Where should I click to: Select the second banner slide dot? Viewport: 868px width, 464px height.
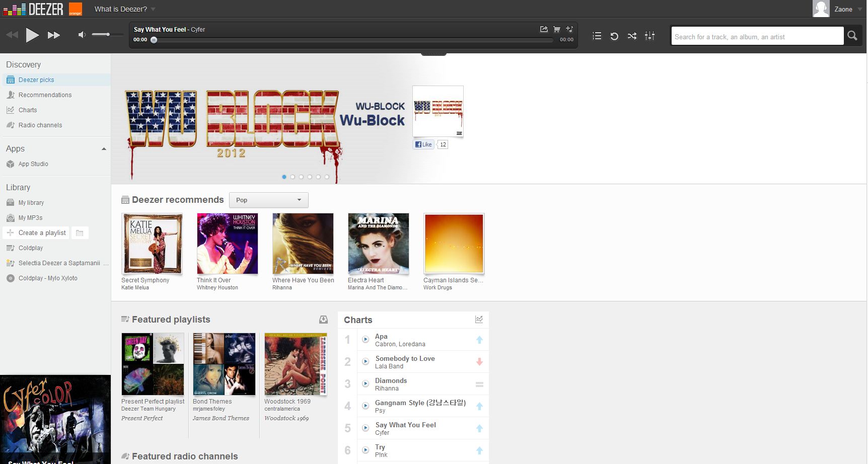coord(293,177)
